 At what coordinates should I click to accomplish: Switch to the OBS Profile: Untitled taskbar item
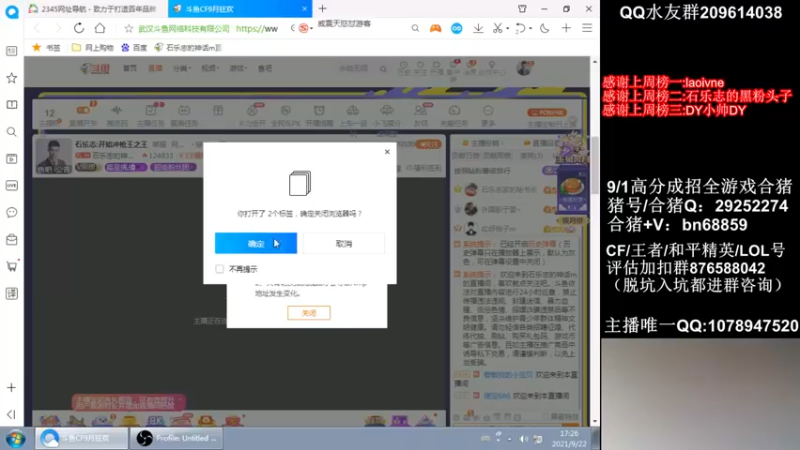[177, 438]
